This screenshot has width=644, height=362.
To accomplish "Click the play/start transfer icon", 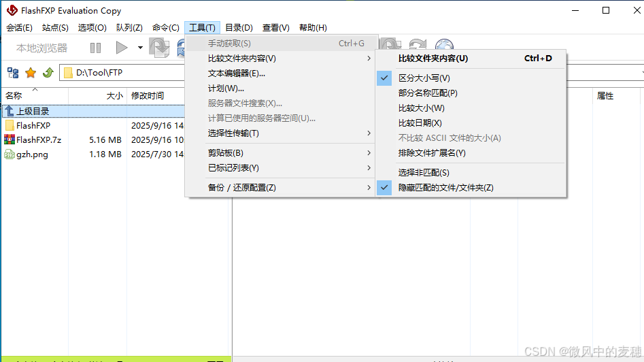I will point(121,48).
